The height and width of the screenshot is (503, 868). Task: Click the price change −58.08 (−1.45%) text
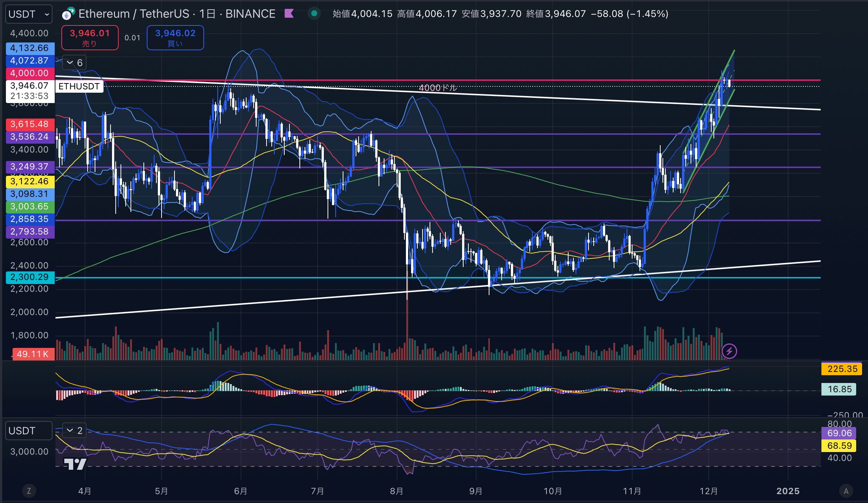click(630, 14)
